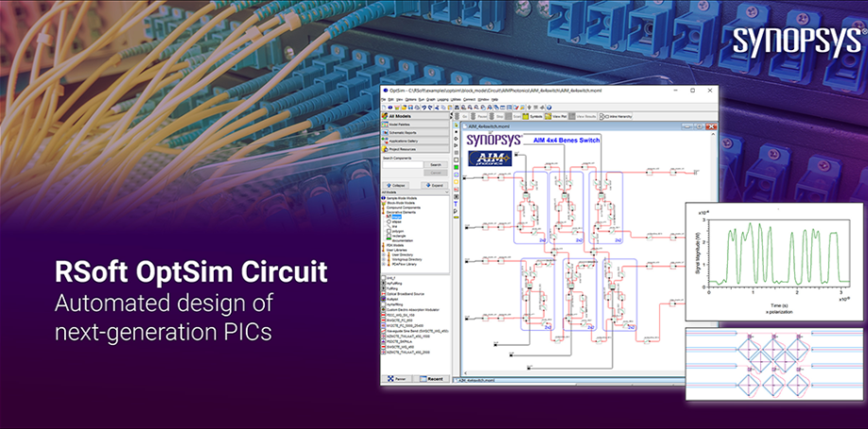Click the schematic horizontal scroll-left arrow
The width and height of the screenshot is (868, 429).
click(x=465, y=373)
